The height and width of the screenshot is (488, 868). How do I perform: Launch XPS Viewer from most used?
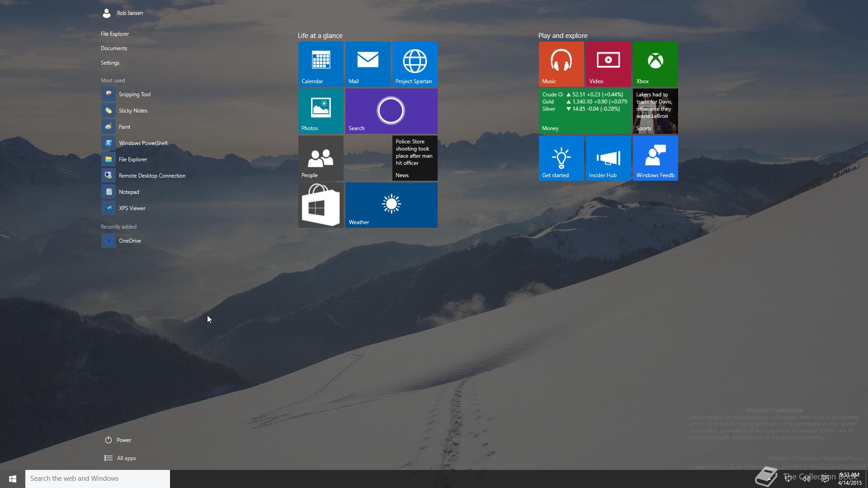coord(123,208)
